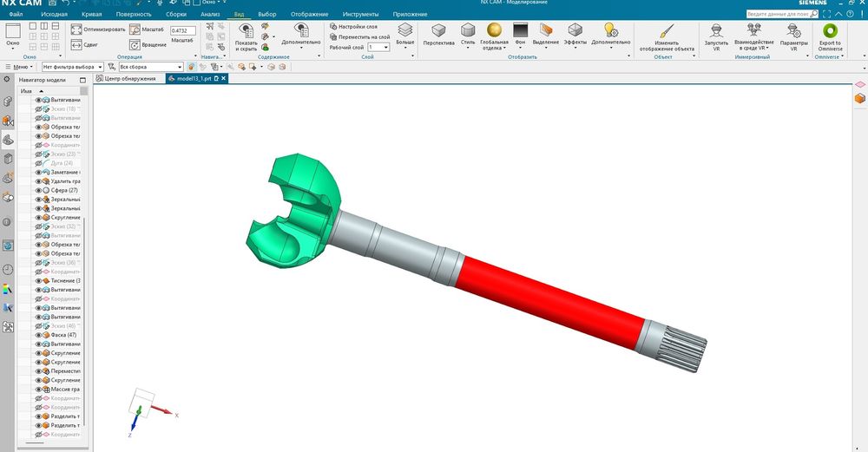Toggle visibility of Фаска (47)

click(39, 335)
